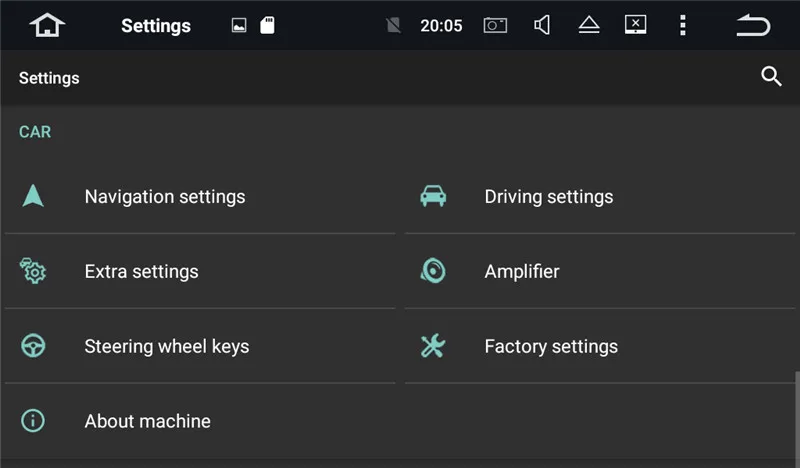Image resolution: width=800 pixels, height=468 pixels.
Task: Go to Steering wheel keys
Action: pos(167,346)
